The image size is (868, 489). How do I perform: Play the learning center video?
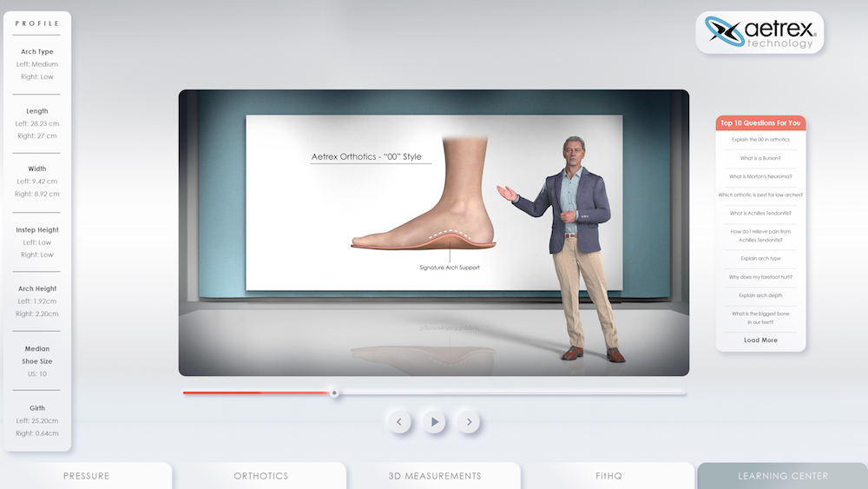(x=434, y=422)
